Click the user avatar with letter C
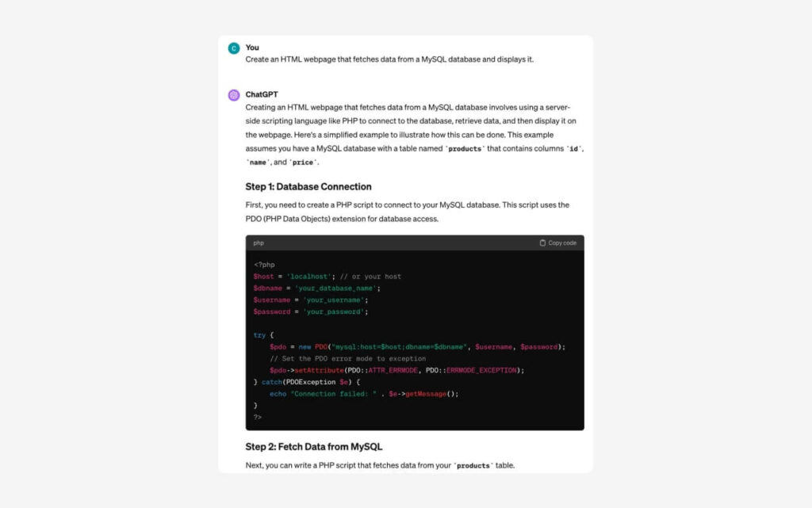Viewport: 812px width, 508px height. (x=234, y=48)
